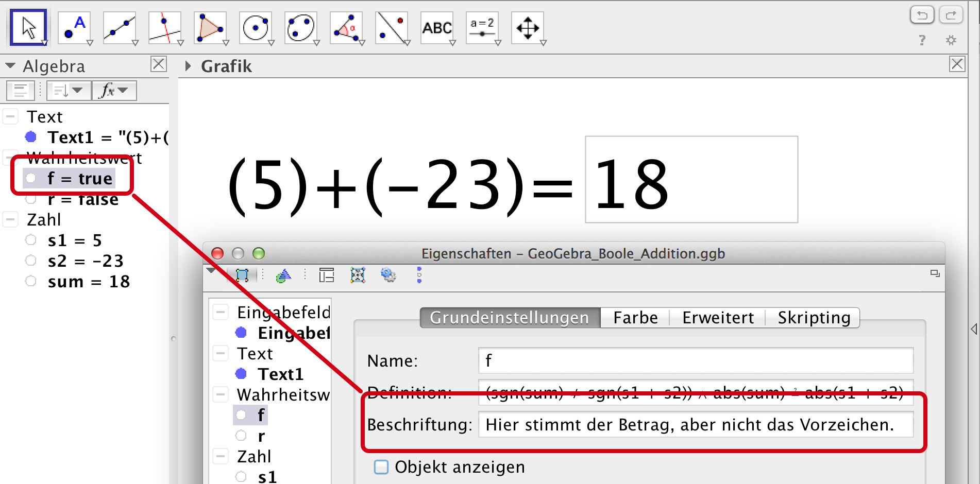The image size is (980, 484).
Task: Pick the Circle with center tool
Action: tap(256, 27)
